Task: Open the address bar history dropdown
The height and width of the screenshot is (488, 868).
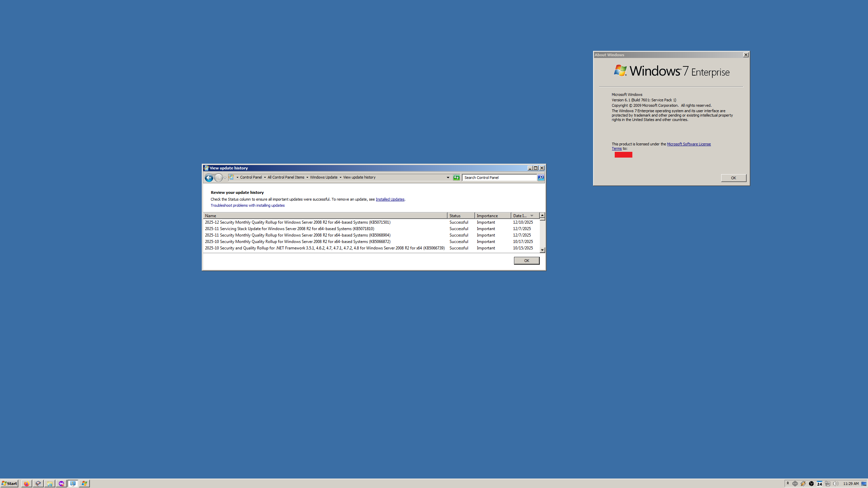Action: pyautogui.click(x=448, y=177)
